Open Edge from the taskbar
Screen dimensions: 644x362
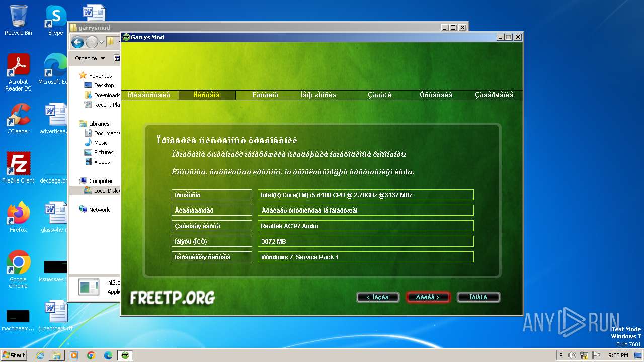(108, 355)
